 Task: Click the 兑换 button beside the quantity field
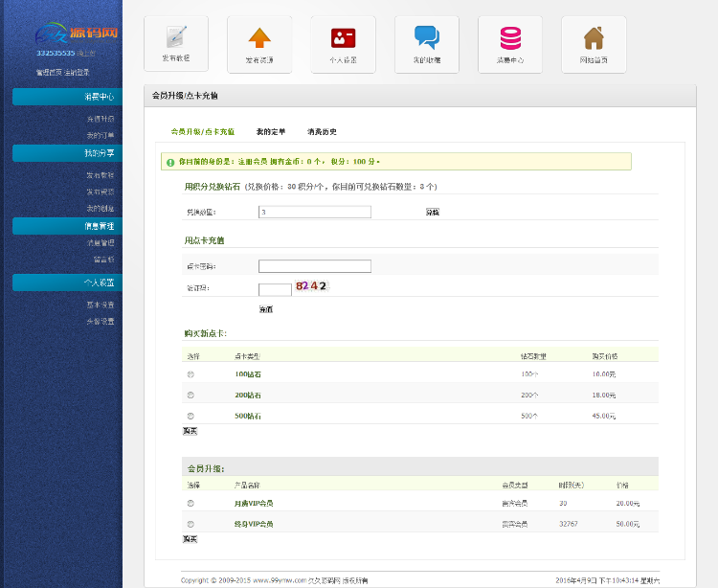[x=433, y=212]
